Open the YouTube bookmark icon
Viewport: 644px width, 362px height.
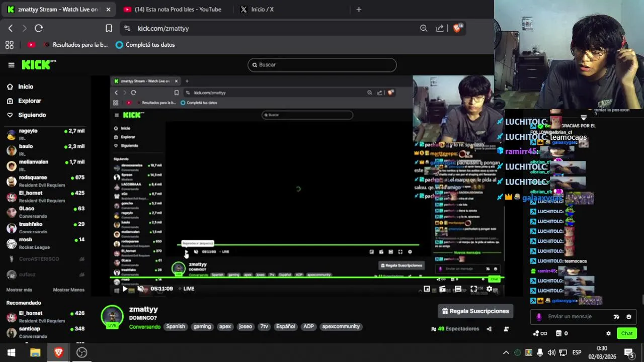tap(31, 45)
